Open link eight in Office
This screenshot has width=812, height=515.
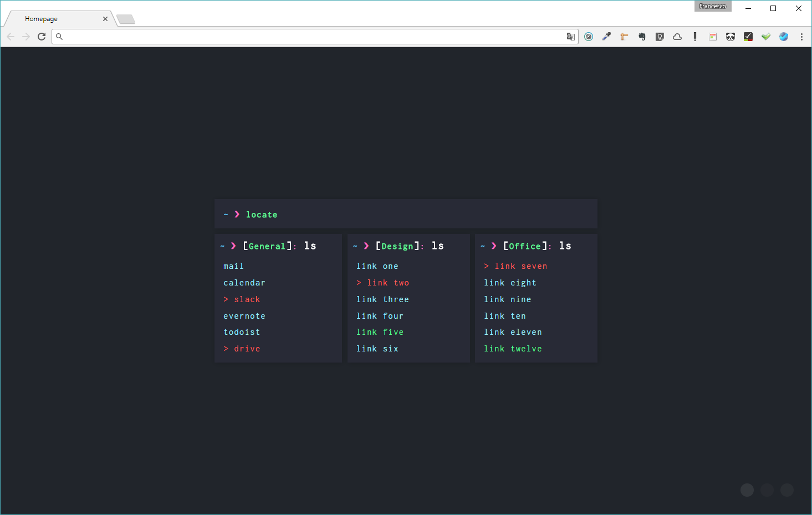[510, 283]
